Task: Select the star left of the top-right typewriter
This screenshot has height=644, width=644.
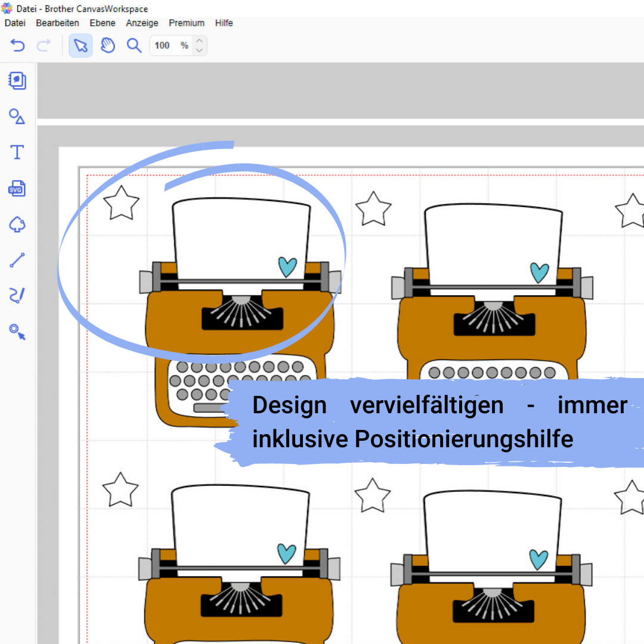Action: (x=373, y=209)
